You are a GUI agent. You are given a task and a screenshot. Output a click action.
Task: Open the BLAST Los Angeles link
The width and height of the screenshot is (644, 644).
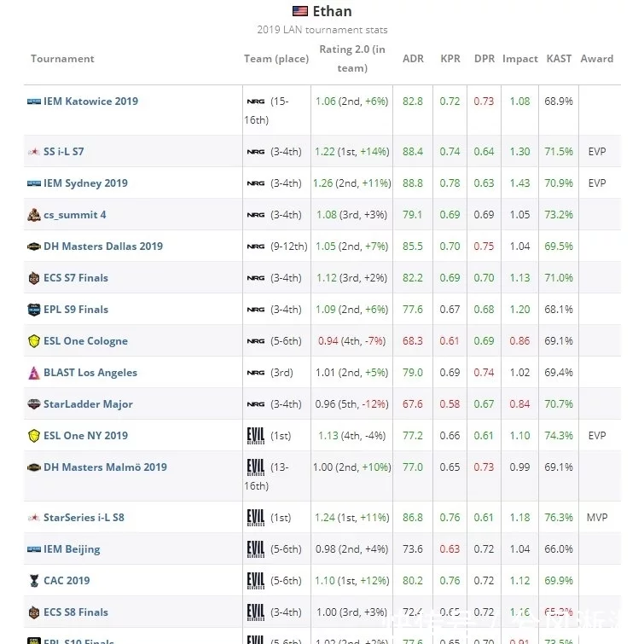[x=90, y=373]
